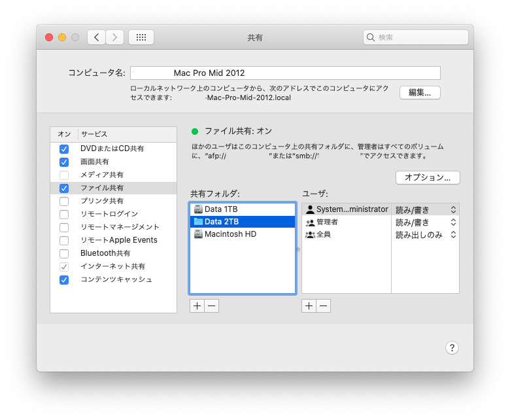Click the magnifier icon in the search field
510x420 pixels.
[x=371, y=37]
